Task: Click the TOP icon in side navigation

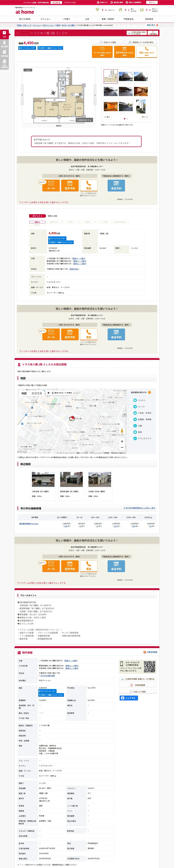Action: [4, 34]
